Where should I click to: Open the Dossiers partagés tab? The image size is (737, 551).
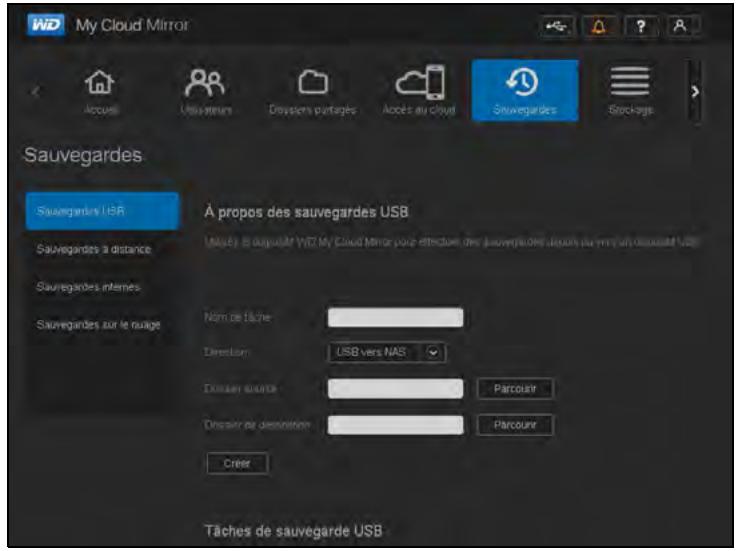tap(312, 91)
